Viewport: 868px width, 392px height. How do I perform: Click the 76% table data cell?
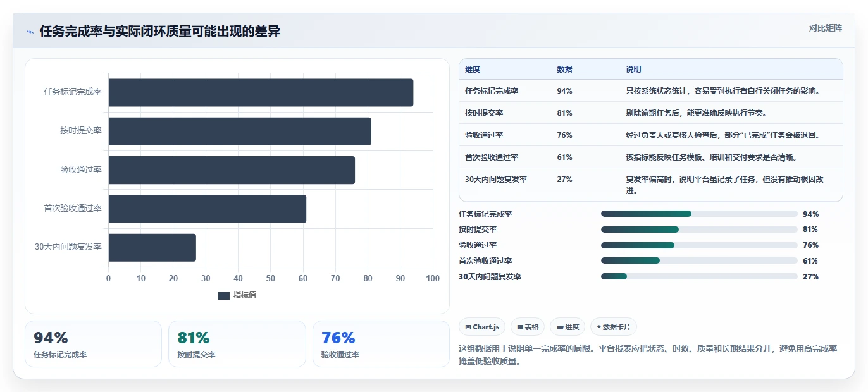pyautogui.click(x=564, y=135)
